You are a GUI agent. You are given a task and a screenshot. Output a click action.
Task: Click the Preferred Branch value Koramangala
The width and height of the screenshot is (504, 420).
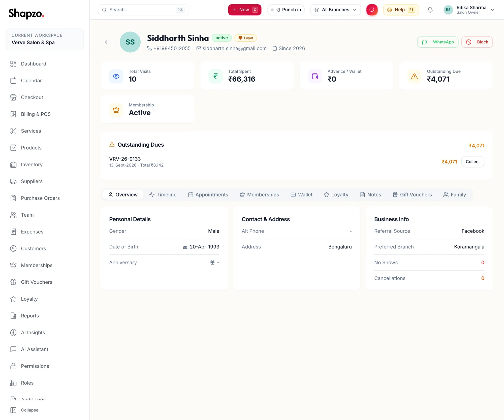tap(469, 247)
